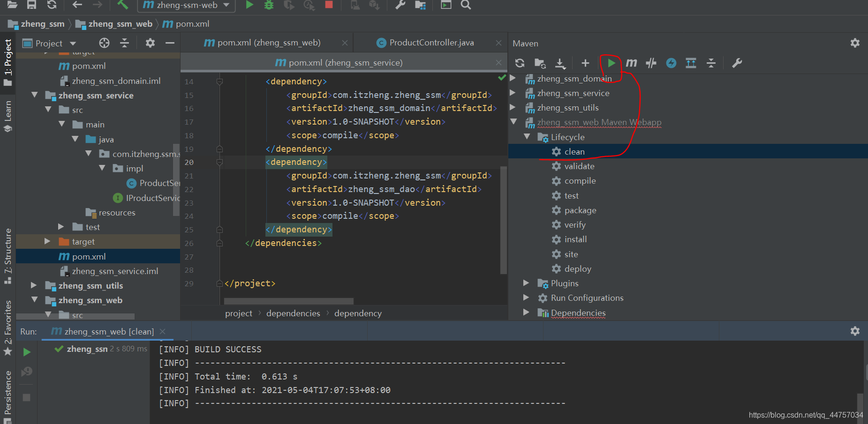Expand target folder in project tree
The image size is (868, 424).
[47, 241]
